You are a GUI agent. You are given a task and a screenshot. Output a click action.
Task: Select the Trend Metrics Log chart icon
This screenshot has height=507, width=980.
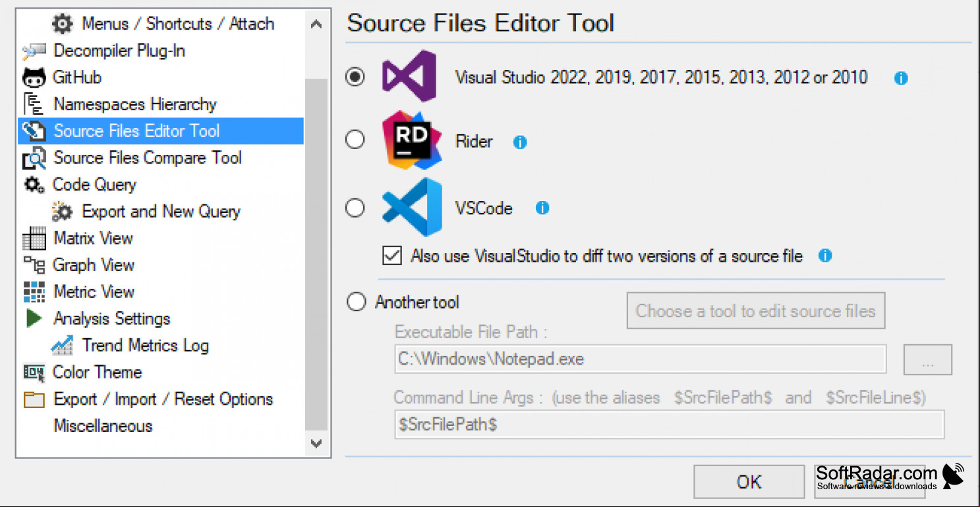pyautogui.click(x=62, y=345)
